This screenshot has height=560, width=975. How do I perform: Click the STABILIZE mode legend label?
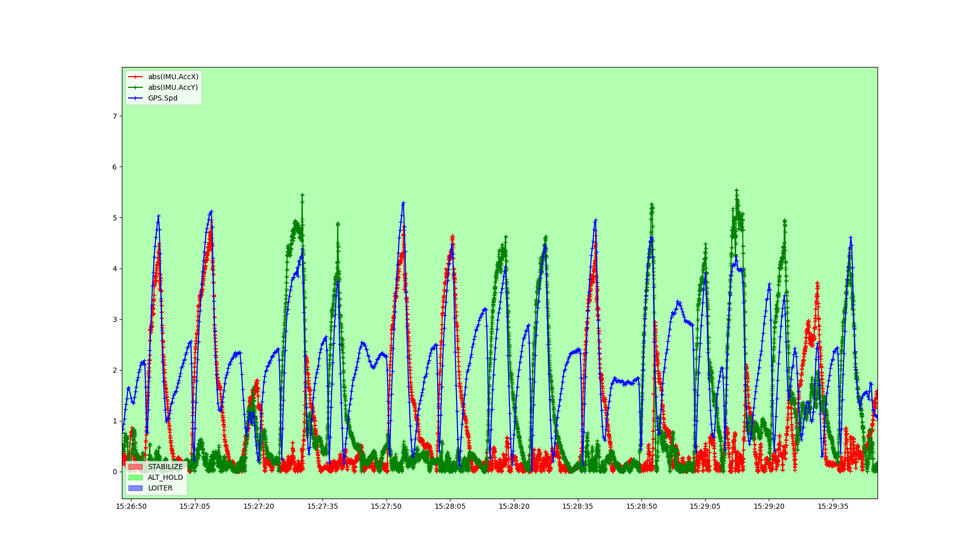click(166, 467)
